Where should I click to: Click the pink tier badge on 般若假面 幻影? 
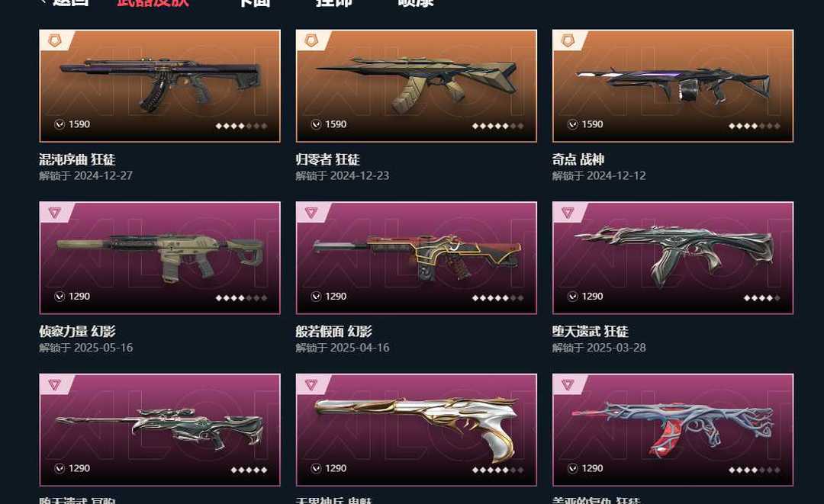coord(311,213)
